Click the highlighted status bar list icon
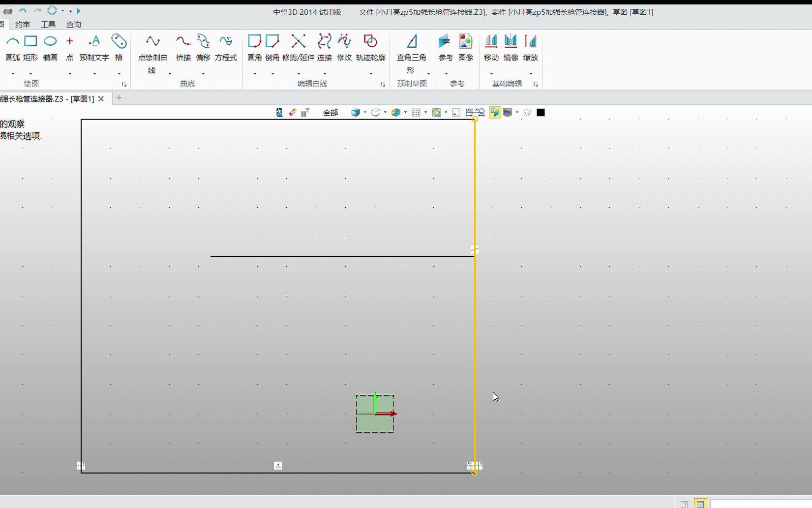 click(700, 504)
